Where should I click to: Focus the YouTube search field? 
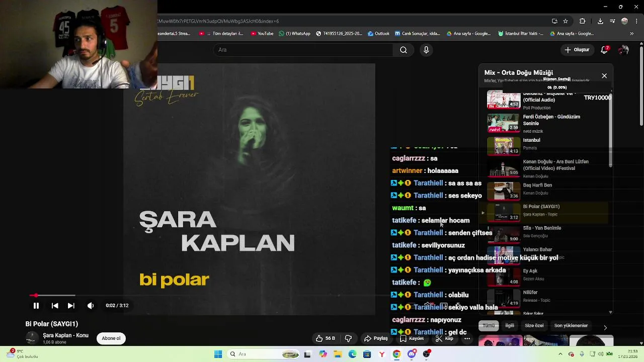click(x=303, y=50)
